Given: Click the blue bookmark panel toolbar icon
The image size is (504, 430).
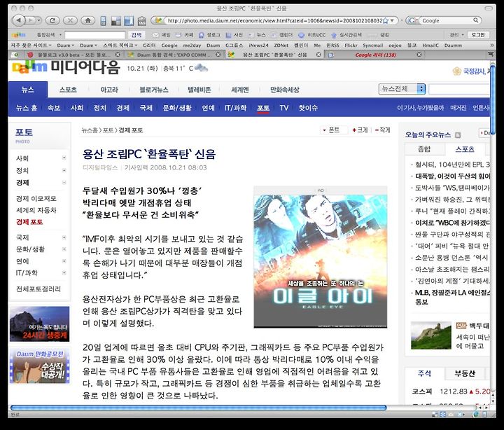Looking at the screenshot, I should coord(129,21).
